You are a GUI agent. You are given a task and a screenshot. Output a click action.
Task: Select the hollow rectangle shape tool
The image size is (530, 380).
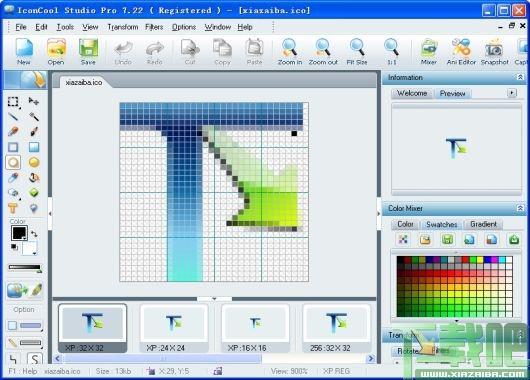coord(13,147)
